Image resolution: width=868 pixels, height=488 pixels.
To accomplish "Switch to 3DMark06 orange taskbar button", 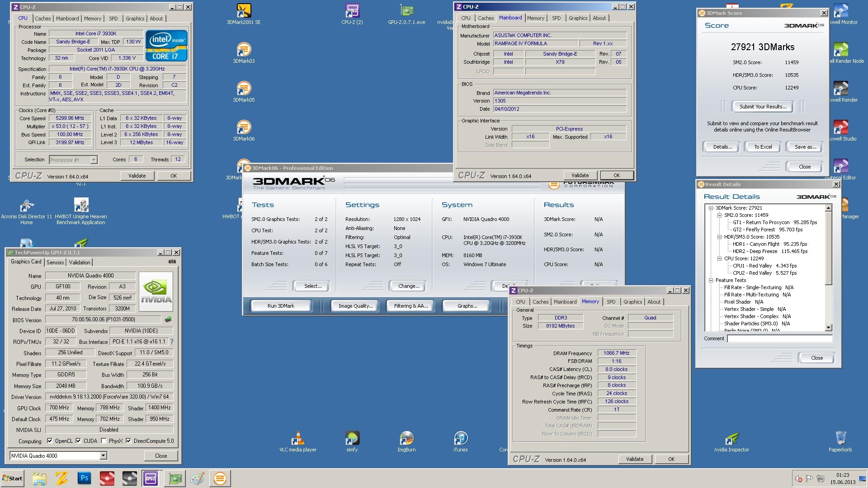I will coord(220,479).
